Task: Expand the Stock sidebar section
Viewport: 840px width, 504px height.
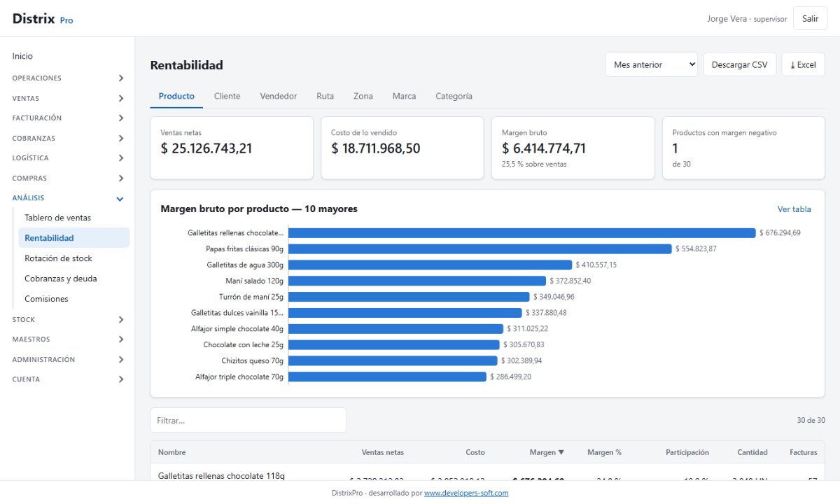Action: [x=67, y=320]
